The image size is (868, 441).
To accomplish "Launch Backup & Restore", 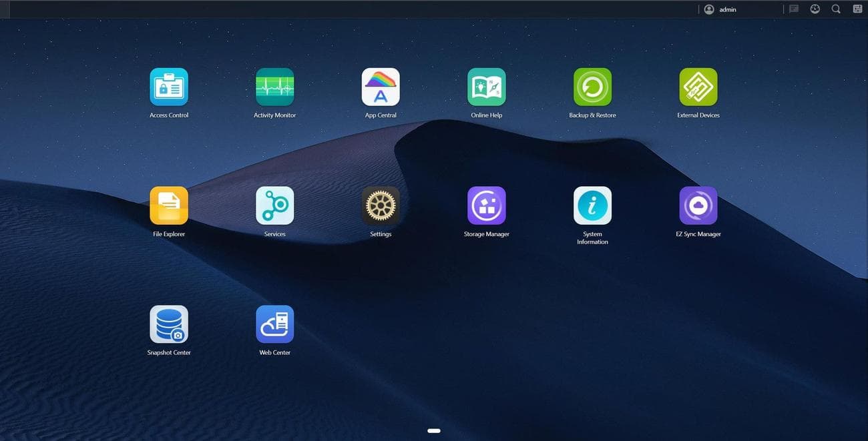I will 592,87.
